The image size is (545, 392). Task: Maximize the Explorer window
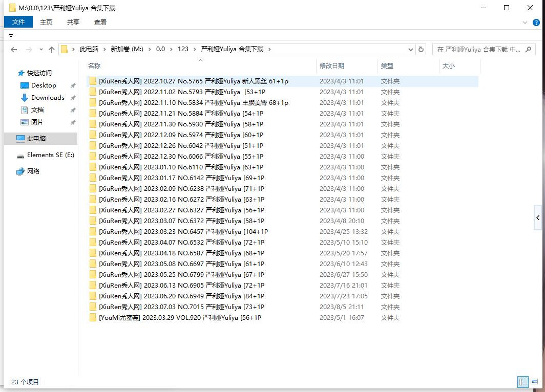coord(507,8)
